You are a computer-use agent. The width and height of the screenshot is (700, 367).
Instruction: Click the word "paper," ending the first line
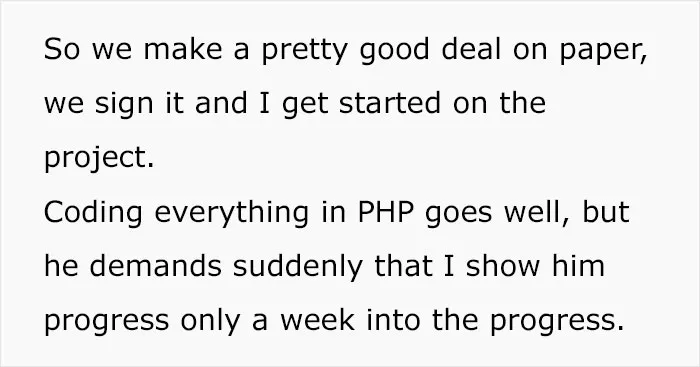(603, 52)
